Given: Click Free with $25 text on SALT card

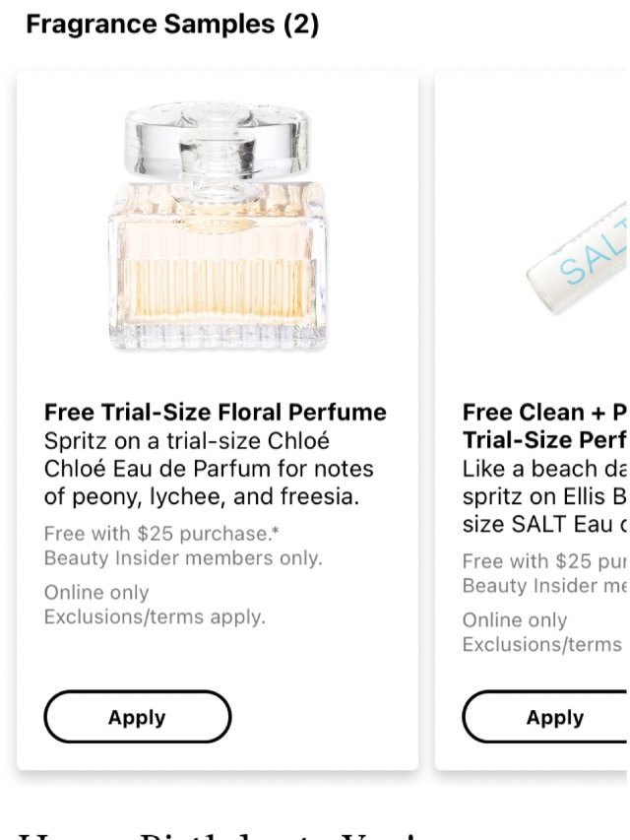Looking at the screenshot, I should pos(545,561).
